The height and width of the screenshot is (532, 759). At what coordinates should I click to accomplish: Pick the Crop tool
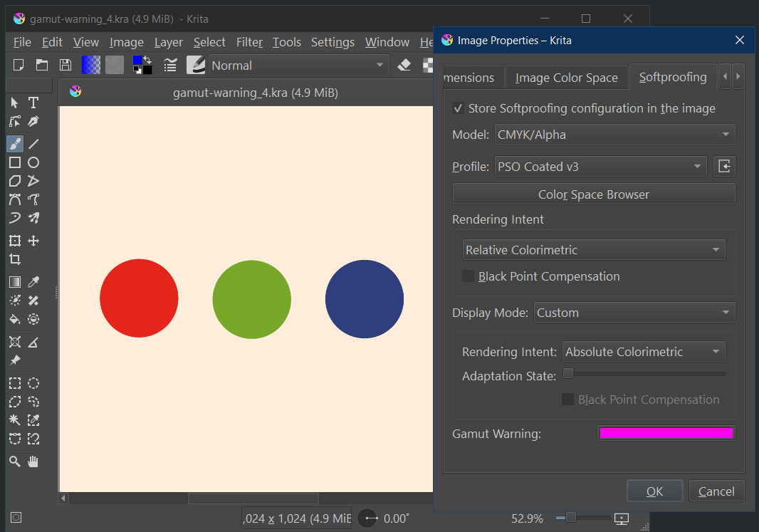(x=15, y=259)
